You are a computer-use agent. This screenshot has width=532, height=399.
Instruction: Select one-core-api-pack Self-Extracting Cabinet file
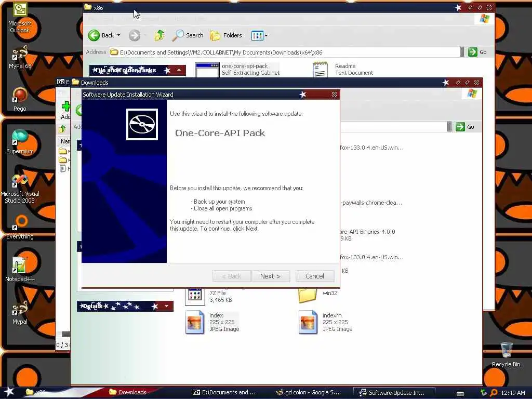coord(237,69)
